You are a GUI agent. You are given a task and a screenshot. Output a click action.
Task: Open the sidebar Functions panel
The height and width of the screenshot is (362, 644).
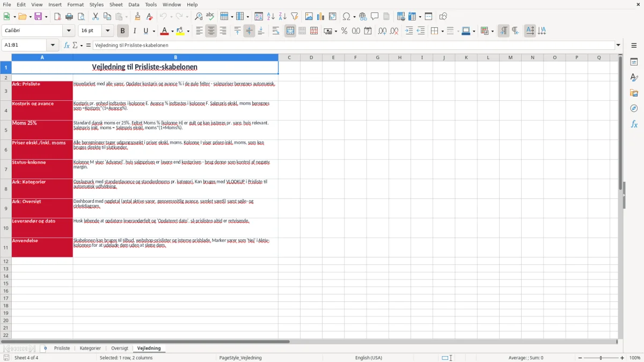pyautogui.click(x=634, y=124)
